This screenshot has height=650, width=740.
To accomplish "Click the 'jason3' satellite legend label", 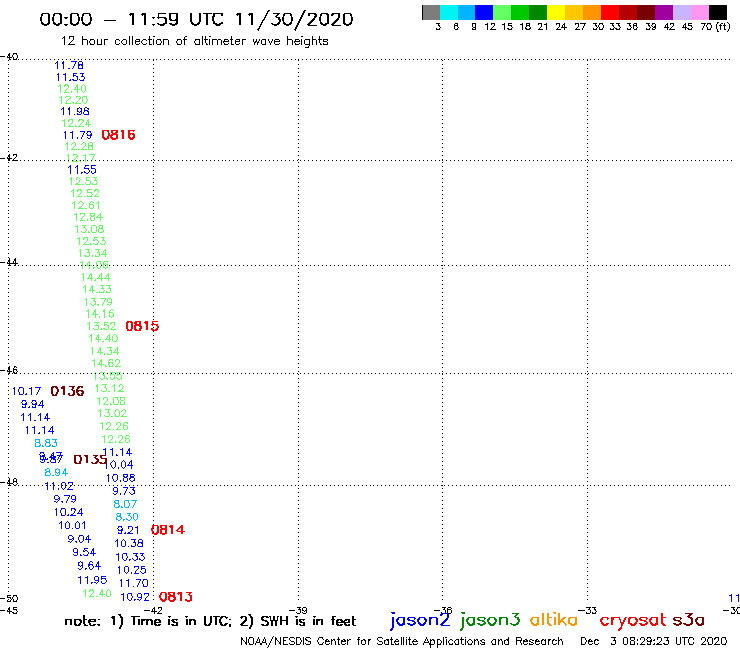I will [x=490, y=620].
